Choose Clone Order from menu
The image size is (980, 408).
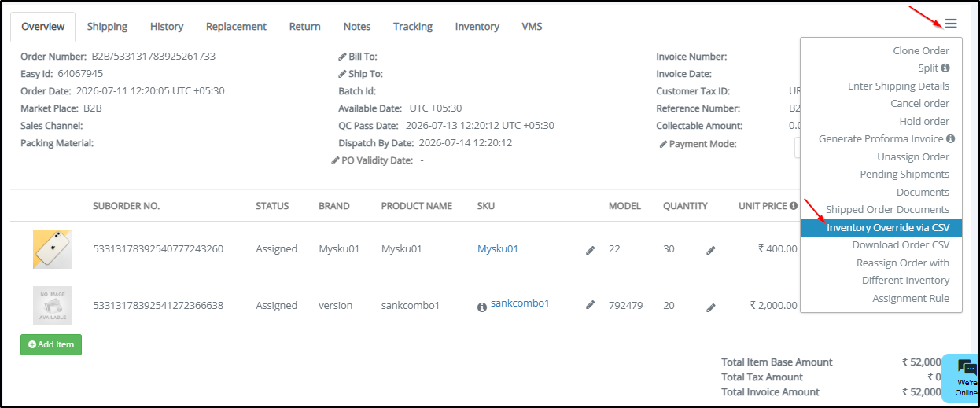click(x=921, y=51)
